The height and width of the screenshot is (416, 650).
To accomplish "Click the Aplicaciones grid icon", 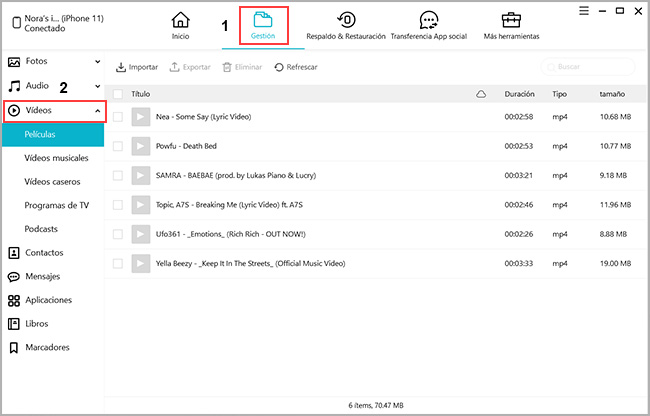I will click(x=14, y=300).
